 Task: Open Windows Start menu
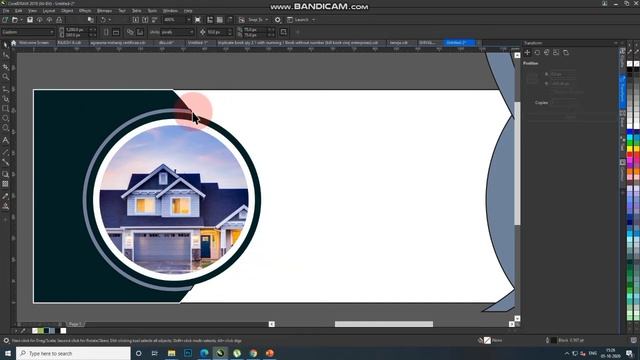7,353
